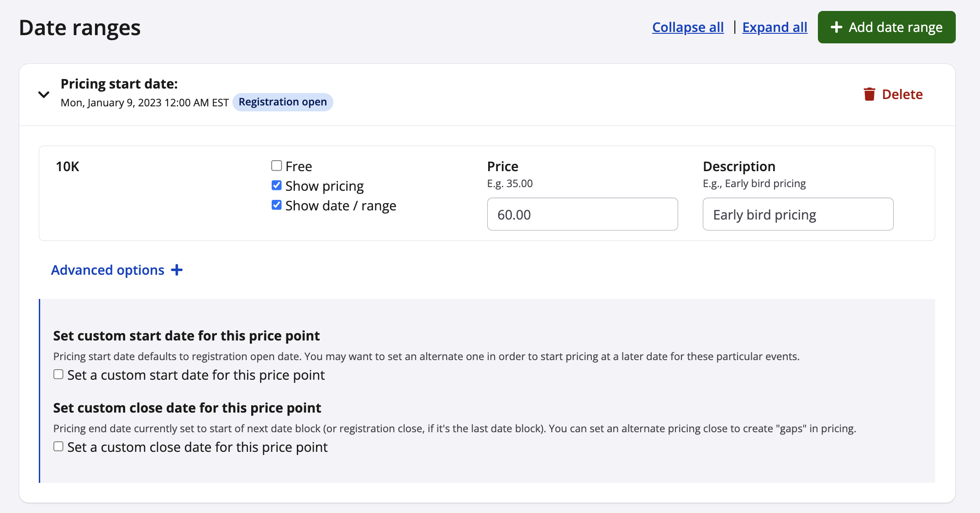
Task: Uncheck the Show pricing checkbox
Action: [276, 185]
